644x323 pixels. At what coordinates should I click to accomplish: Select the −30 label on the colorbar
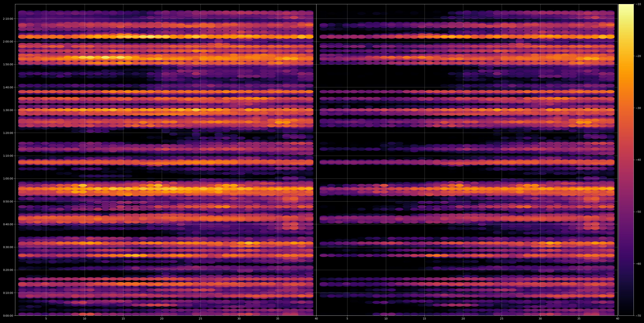pyautogui.click(x=638, y=108)
